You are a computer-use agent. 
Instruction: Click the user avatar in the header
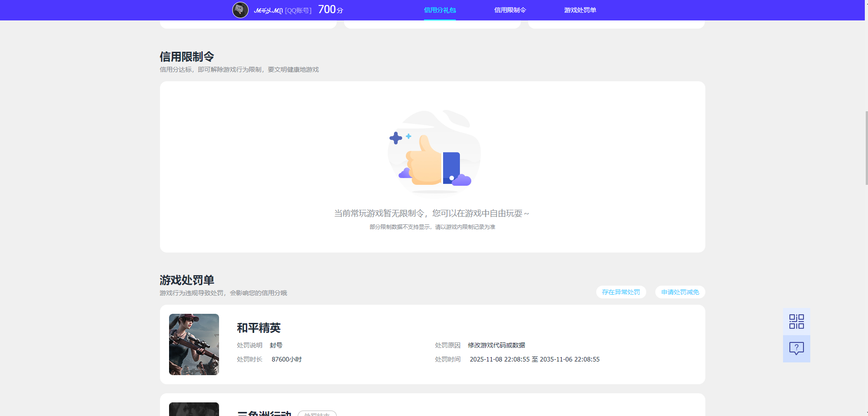239,10
